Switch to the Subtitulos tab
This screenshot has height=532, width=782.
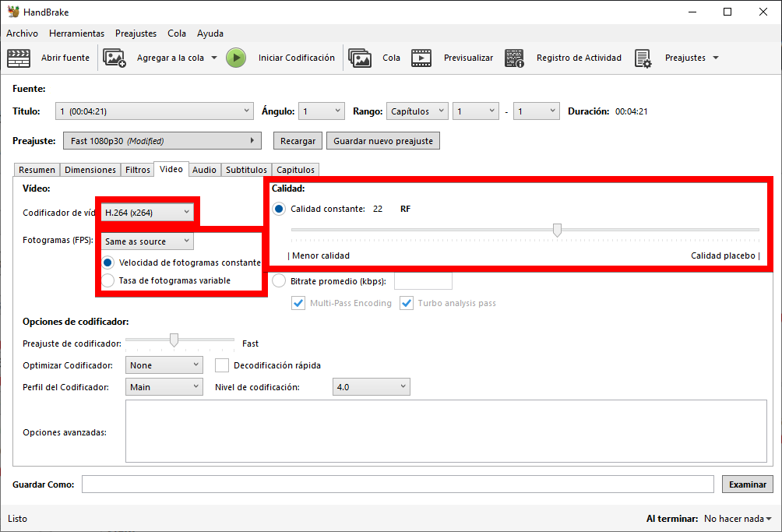[x=246, y=170]
